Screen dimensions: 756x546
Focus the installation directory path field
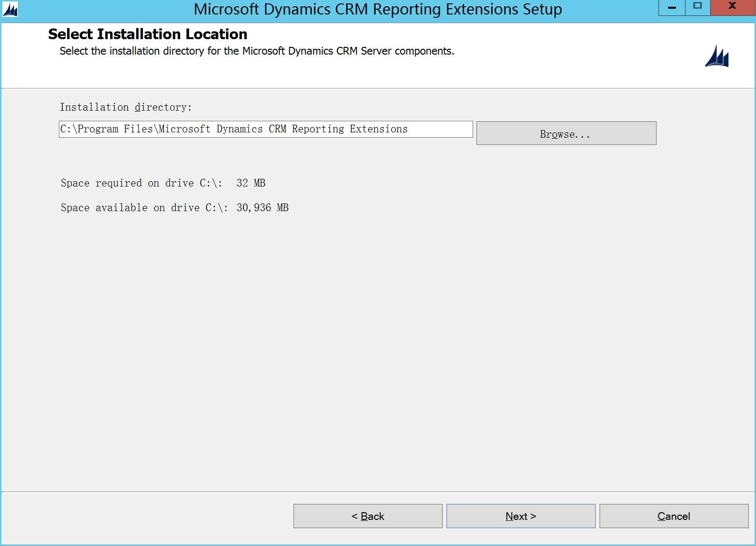click(x=266, y=129)
